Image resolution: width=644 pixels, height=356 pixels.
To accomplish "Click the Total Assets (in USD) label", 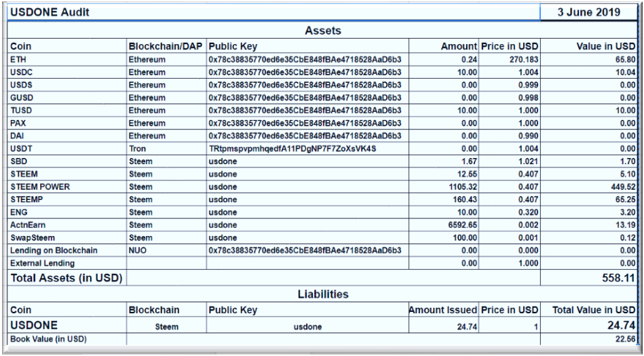I will (67, 278).
